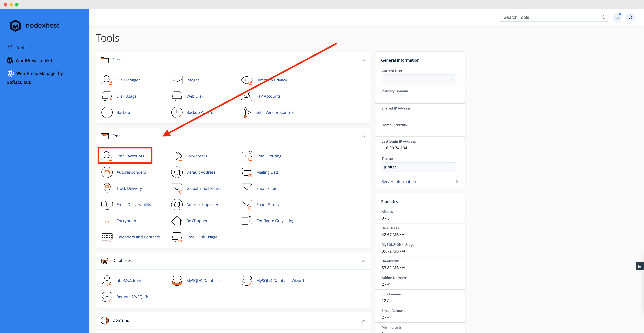Screen dimensions: 644x333
Task: Expand Server Information arrow
Action: click(457, 182)
